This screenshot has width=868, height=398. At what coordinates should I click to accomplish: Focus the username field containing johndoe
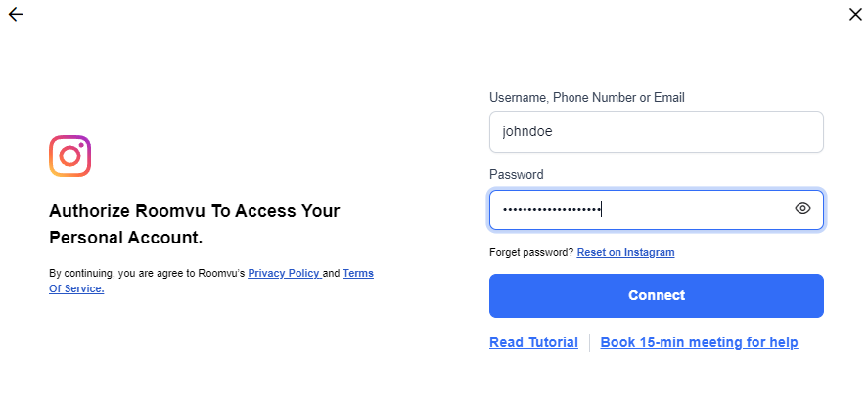click(x=656, y=132)
